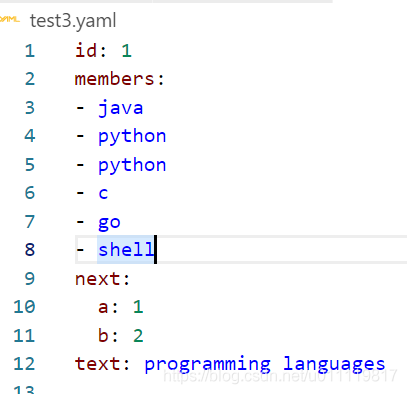
Task: Click the value 2 after 'b:'
Action: [x=138, y=336]
